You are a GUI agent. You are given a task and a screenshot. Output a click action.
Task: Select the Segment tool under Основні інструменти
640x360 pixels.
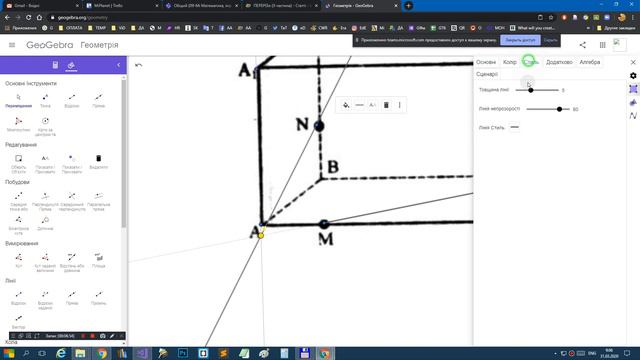click(x=72, y=100)
